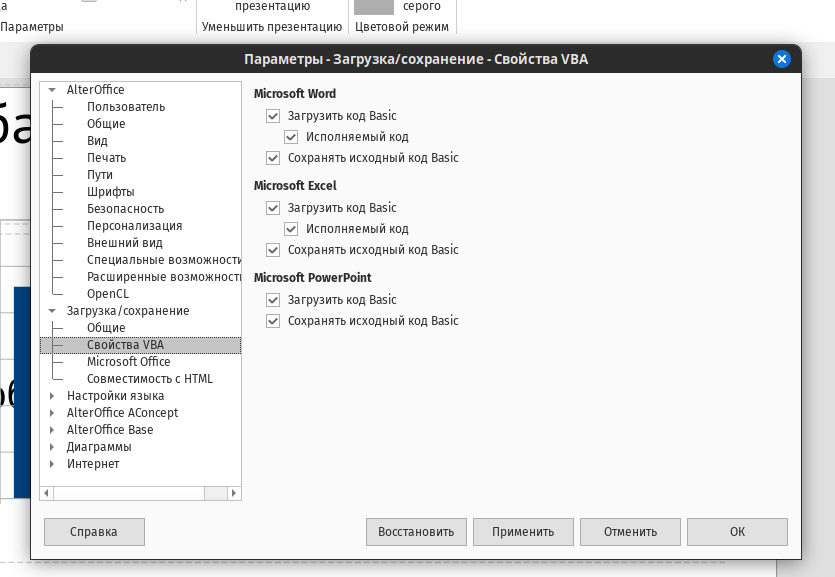Toggle Исполняемый код under Microsoft Word

[x=291, y=137]
